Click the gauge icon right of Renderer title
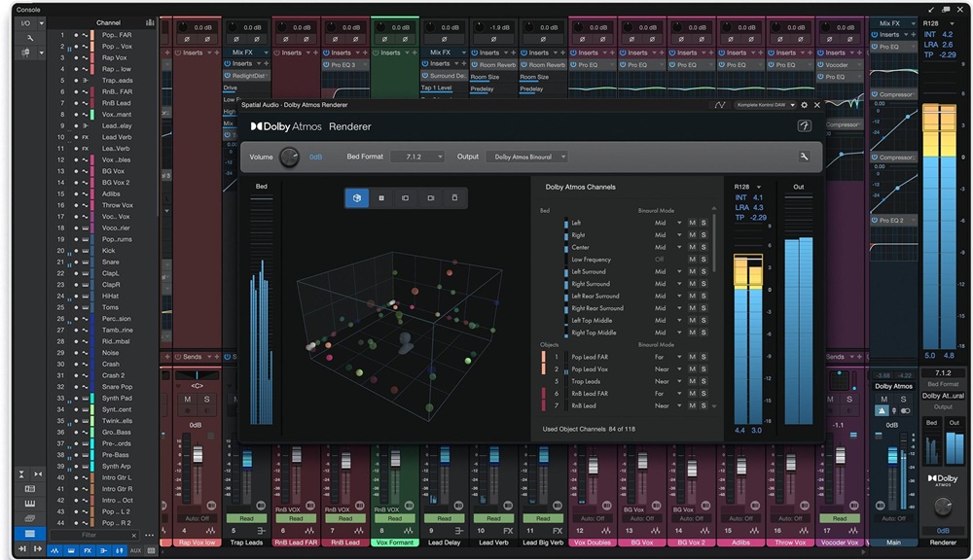This screenshot has height=560, width=973. click(x=805, y=125)
